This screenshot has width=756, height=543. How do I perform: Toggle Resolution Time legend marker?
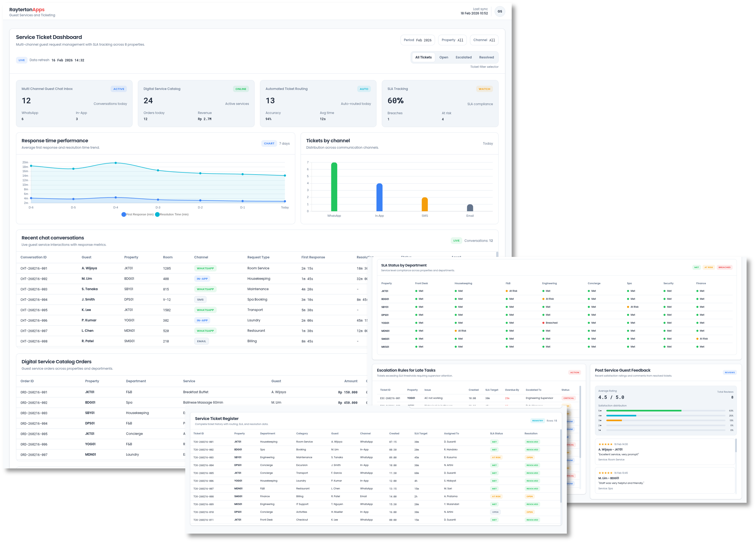coord(157,214)
